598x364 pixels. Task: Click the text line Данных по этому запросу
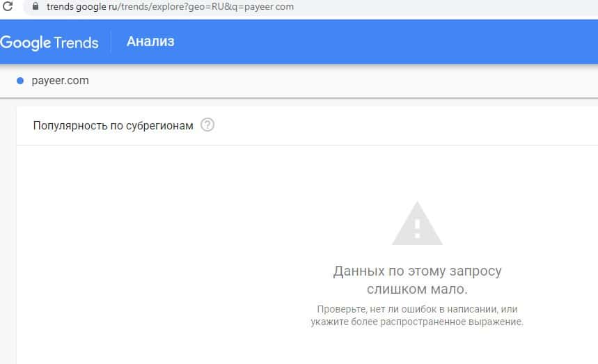point(417,271)
